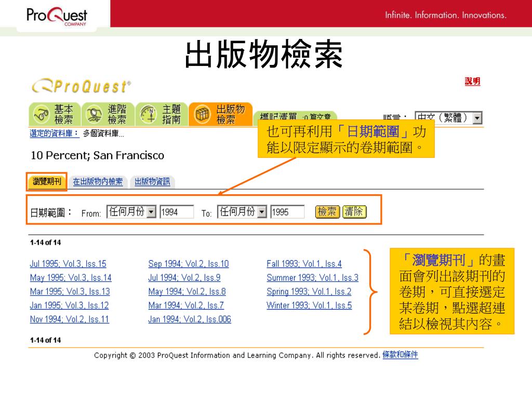Click the 日期範圍 date range label

point(51,212)
